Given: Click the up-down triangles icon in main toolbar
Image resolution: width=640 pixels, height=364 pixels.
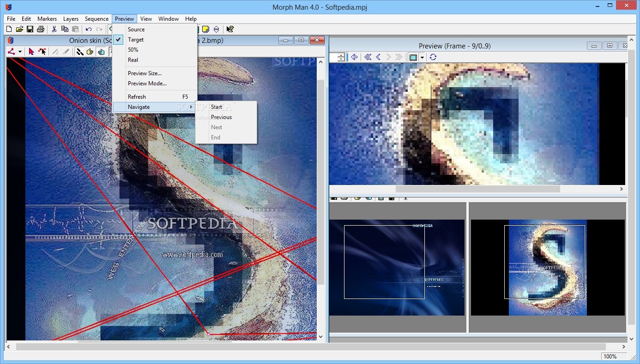Looking at the screenshot, I should point(216,30).
